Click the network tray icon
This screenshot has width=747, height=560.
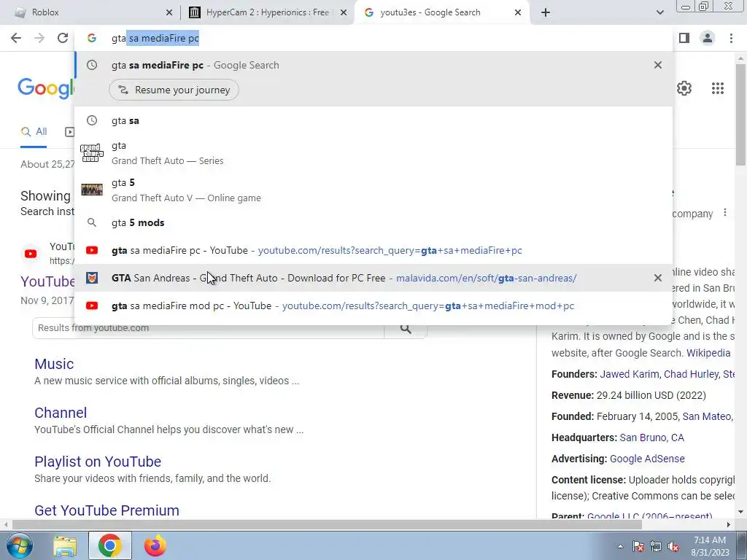pyautogui.click(x=656, y=547)
